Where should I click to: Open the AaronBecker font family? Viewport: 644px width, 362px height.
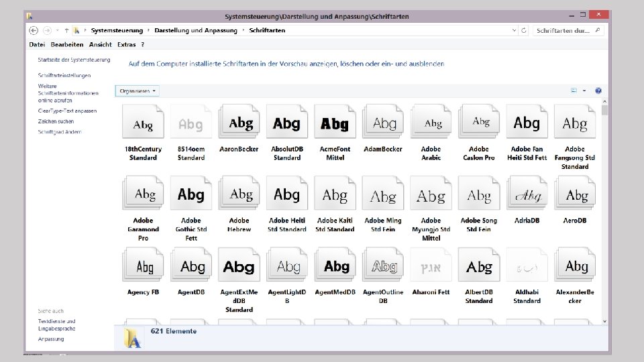click(239, 122)
